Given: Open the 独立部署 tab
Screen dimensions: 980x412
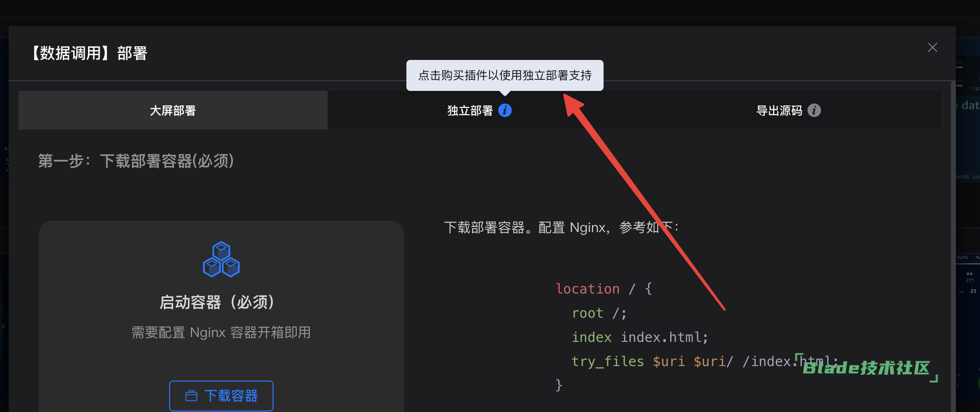Looking at the screenshot, I should [x=470, y=111].
